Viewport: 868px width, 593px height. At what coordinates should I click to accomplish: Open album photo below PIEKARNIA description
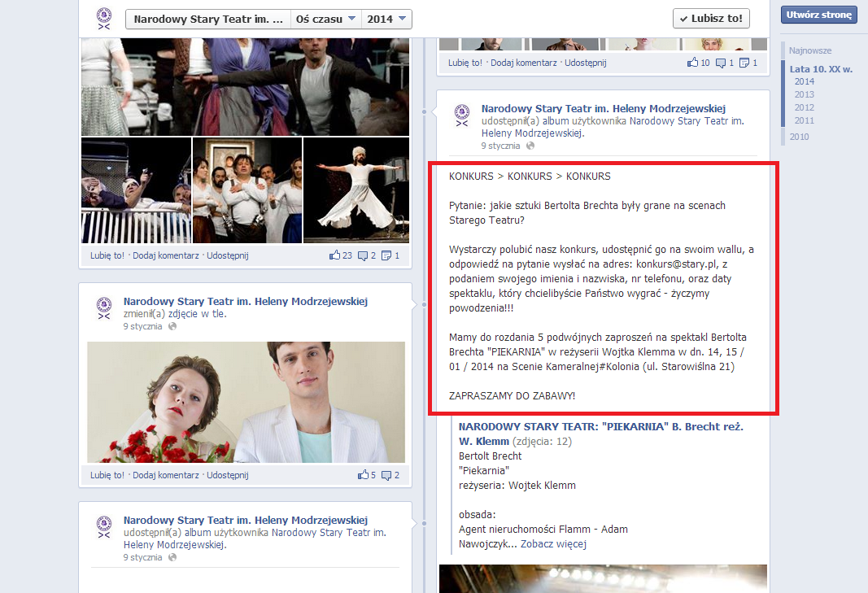603,578
